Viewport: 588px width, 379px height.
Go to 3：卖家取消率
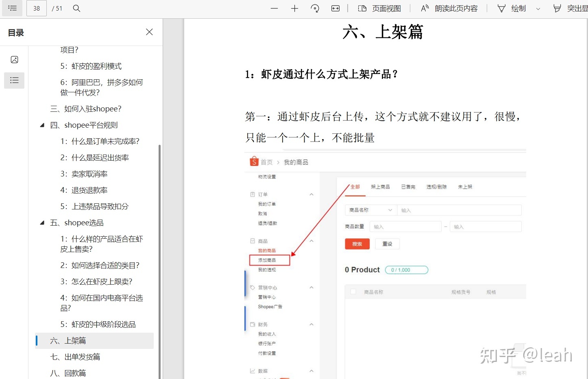(x=84, y=174)
